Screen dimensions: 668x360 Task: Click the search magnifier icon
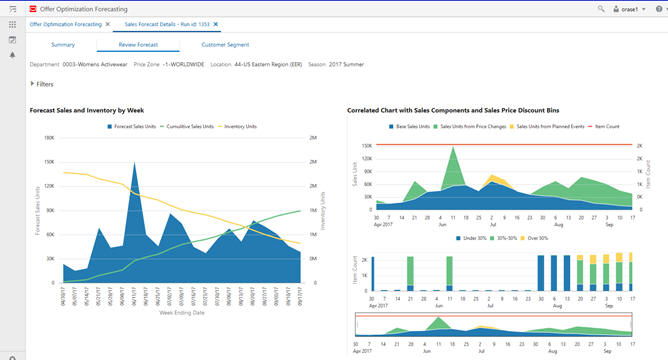[601, 9]
